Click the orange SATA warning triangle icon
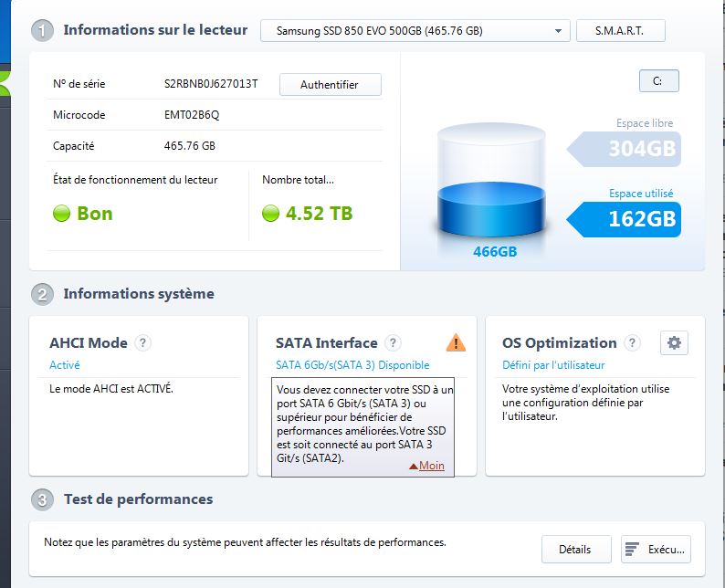This screenshot has height=588, width=725. pyautogui.click(x=456, y=342)
